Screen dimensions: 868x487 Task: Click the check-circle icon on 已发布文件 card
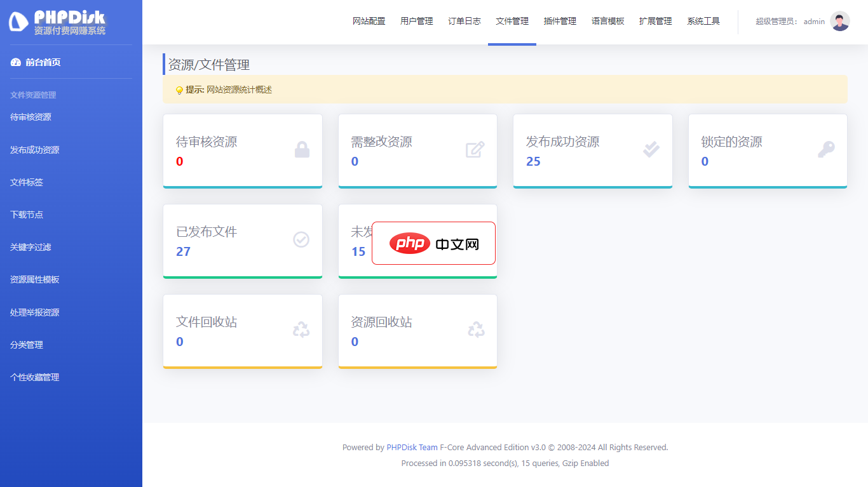click(301, 241)
